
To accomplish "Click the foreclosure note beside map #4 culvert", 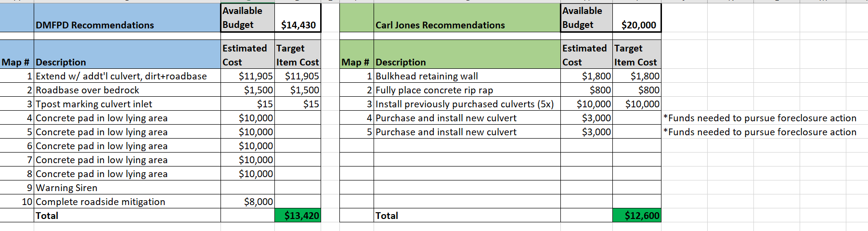I will pyautogui.click(x=760, y=118).
